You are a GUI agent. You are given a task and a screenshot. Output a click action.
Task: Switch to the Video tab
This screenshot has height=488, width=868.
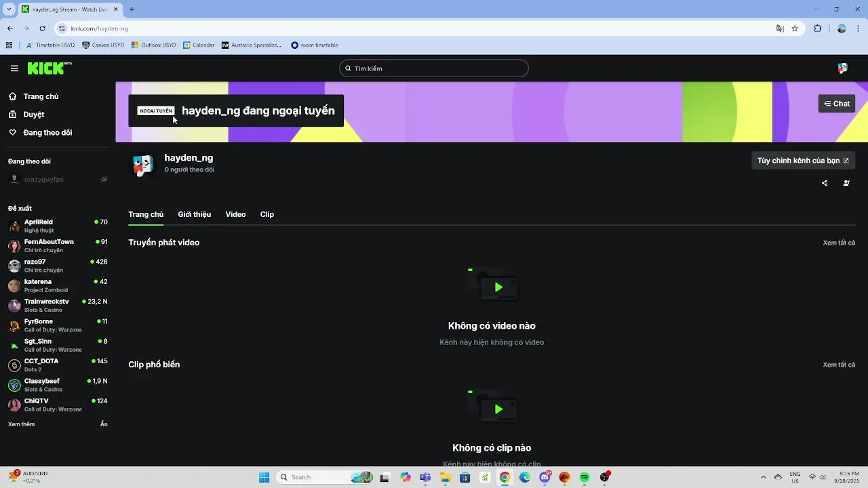pos(235,214)
